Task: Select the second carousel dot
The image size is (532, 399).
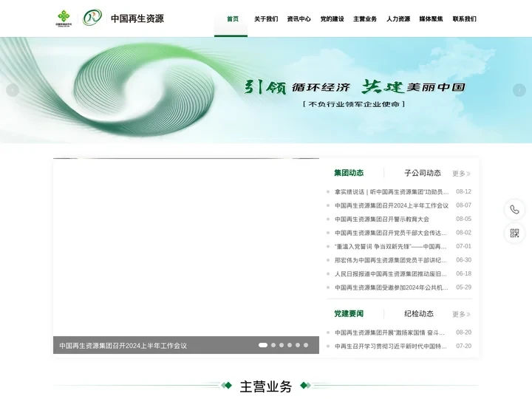Action: 273,345
